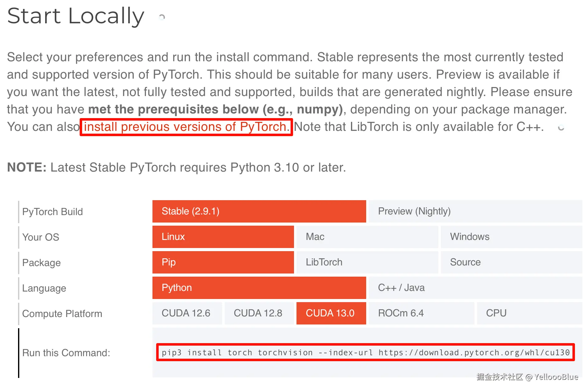Click the loading spinner beside the Start Locally heading
The width and height of the screenshot is (588, 391).
coord(162,17)
